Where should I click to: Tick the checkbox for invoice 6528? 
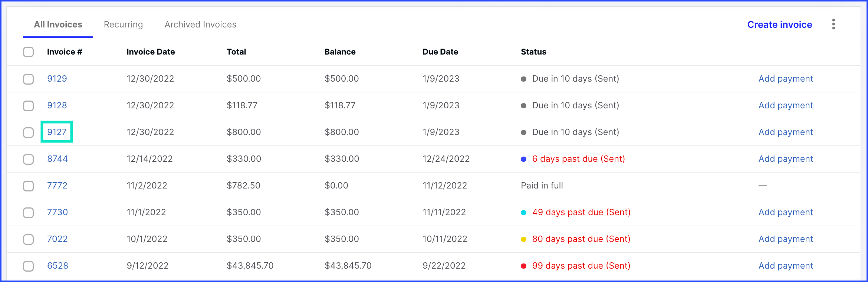pos(28,266)
